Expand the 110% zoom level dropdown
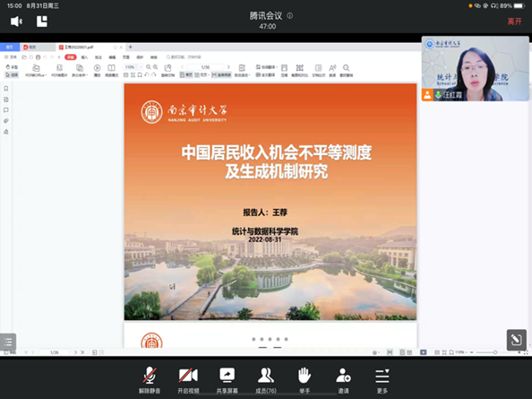 [141, 67]
